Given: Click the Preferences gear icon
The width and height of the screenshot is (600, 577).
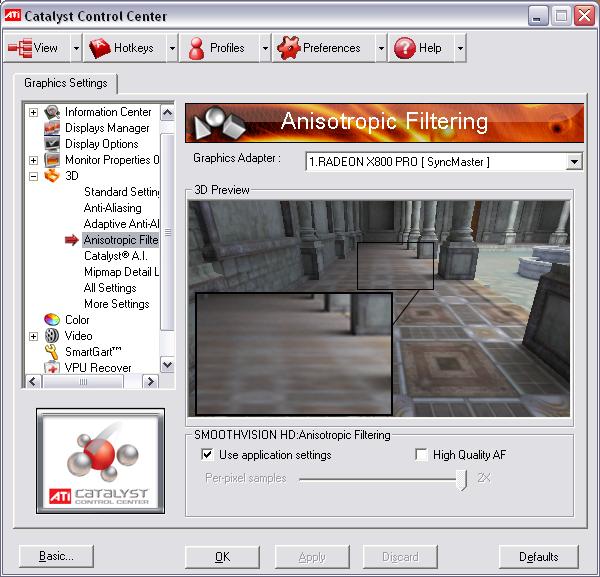Looking at the screenshot, I should (x=289, y=48).
